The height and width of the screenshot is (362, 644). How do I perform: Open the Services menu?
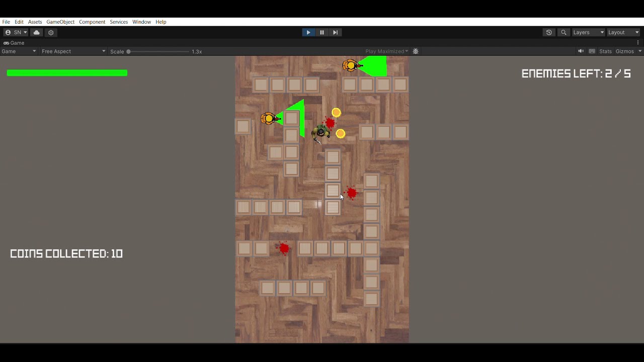pos(119,22)
